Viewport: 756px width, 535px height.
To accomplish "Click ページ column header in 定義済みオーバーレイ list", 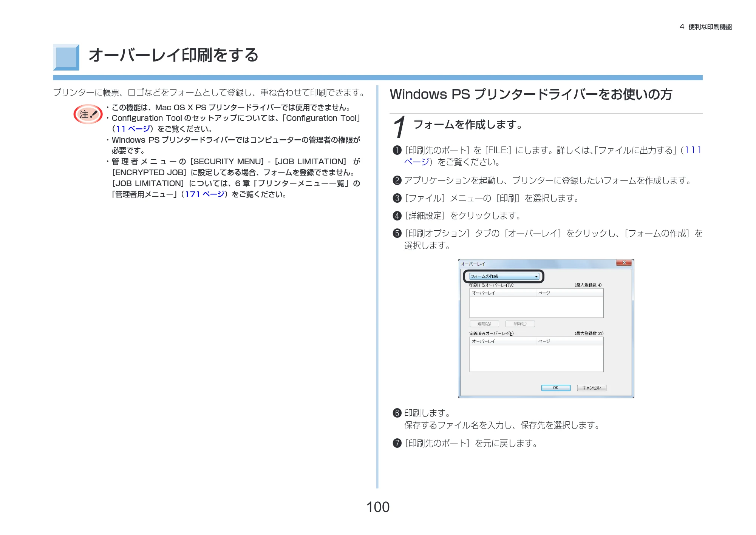I will point(570,341).
